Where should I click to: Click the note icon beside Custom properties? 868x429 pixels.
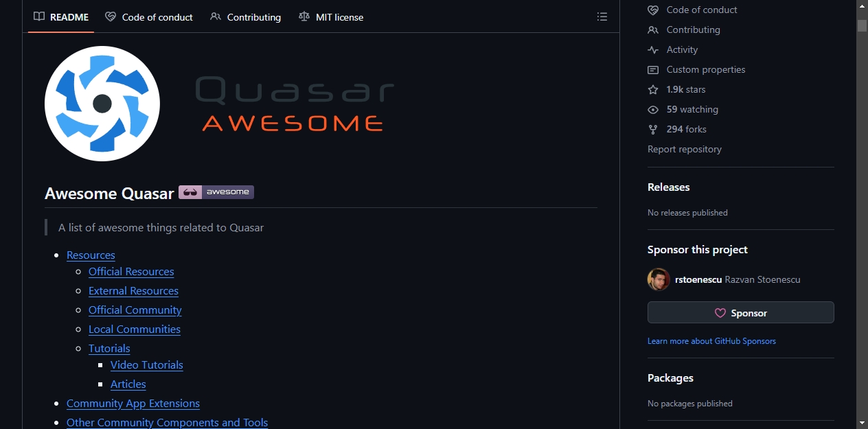653,69
